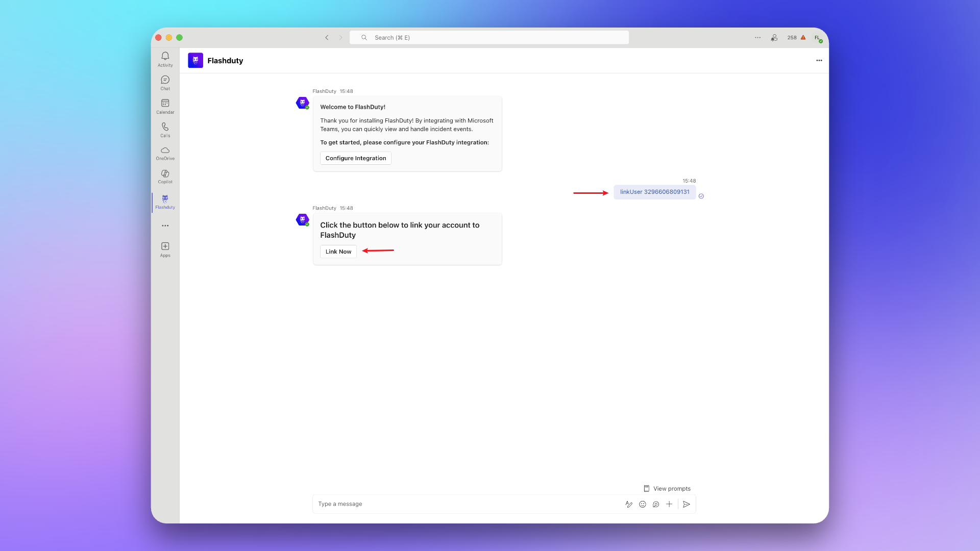Open Chat in the sidebar

coord(165,83)
